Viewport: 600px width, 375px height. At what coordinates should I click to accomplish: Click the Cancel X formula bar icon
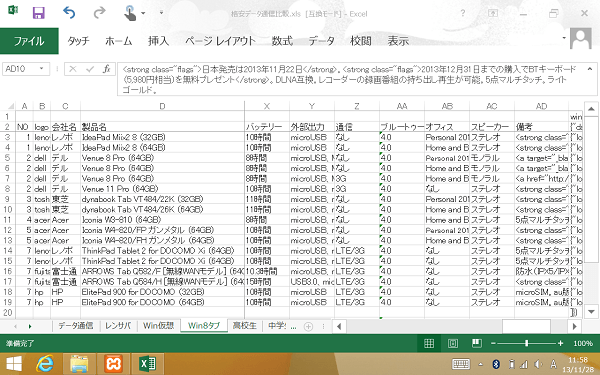(73, 69)
